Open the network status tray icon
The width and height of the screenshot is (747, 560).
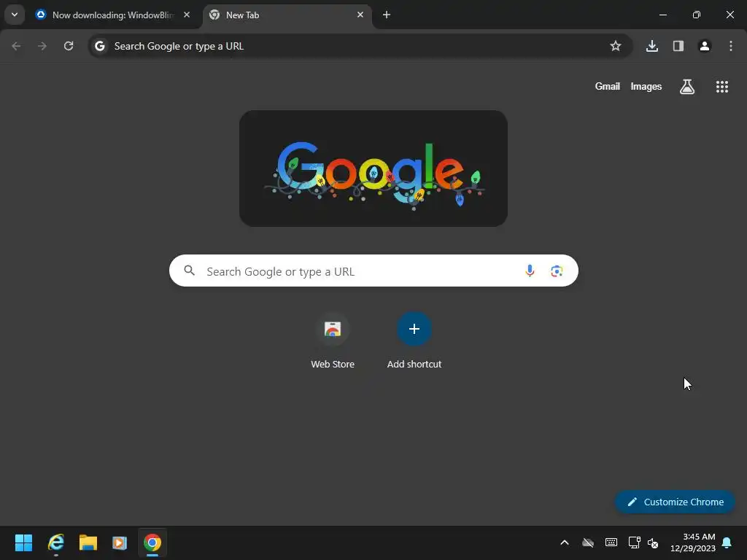[x=634, y=542]
